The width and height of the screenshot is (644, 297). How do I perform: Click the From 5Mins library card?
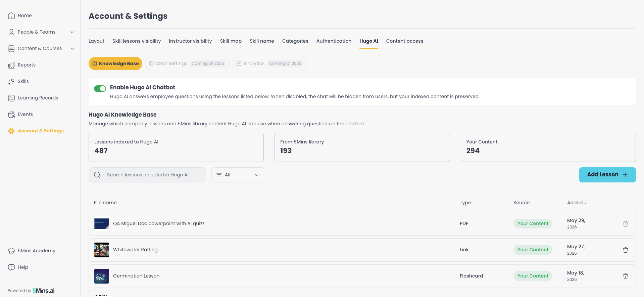362,147
